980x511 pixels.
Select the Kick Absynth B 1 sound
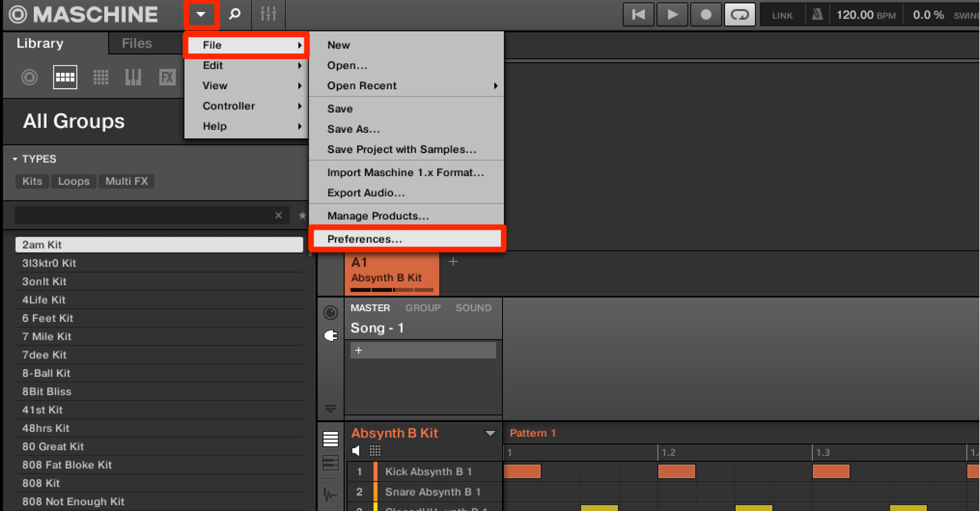point(428,472)
